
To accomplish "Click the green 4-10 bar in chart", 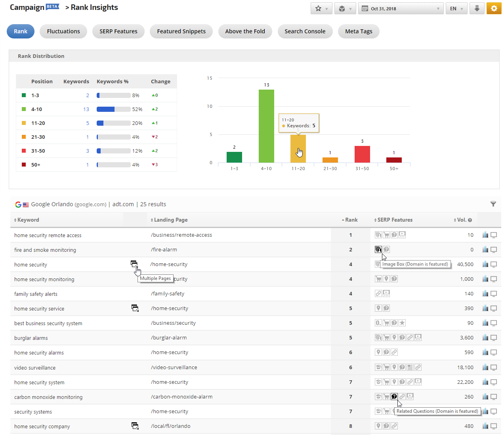I will click(266, 126).
